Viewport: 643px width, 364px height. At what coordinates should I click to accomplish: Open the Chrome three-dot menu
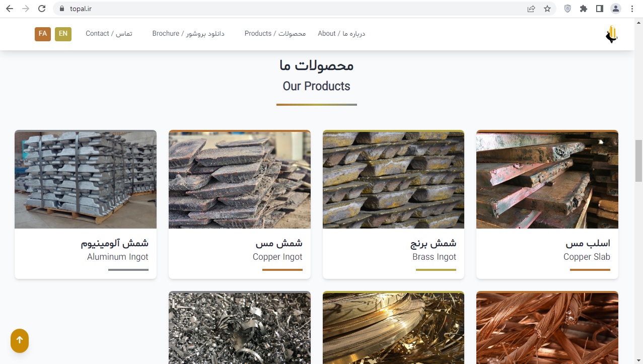(x=632, y=9)
